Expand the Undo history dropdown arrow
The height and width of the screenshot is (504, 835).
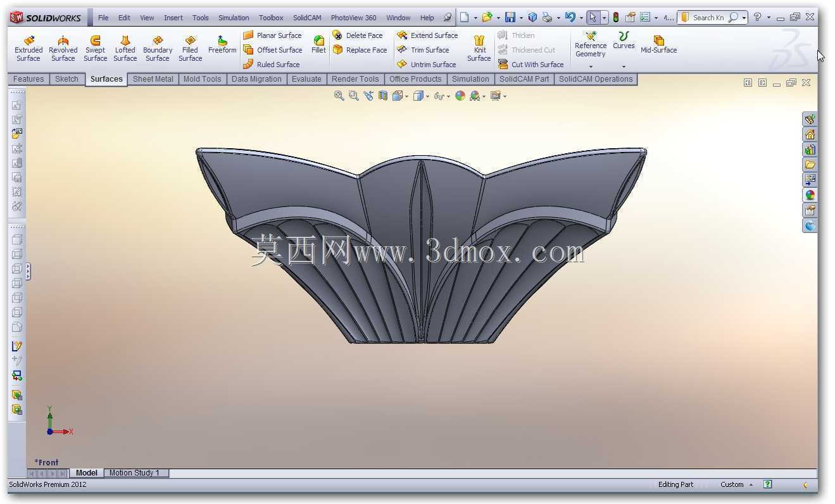click(x=581, y=18)
